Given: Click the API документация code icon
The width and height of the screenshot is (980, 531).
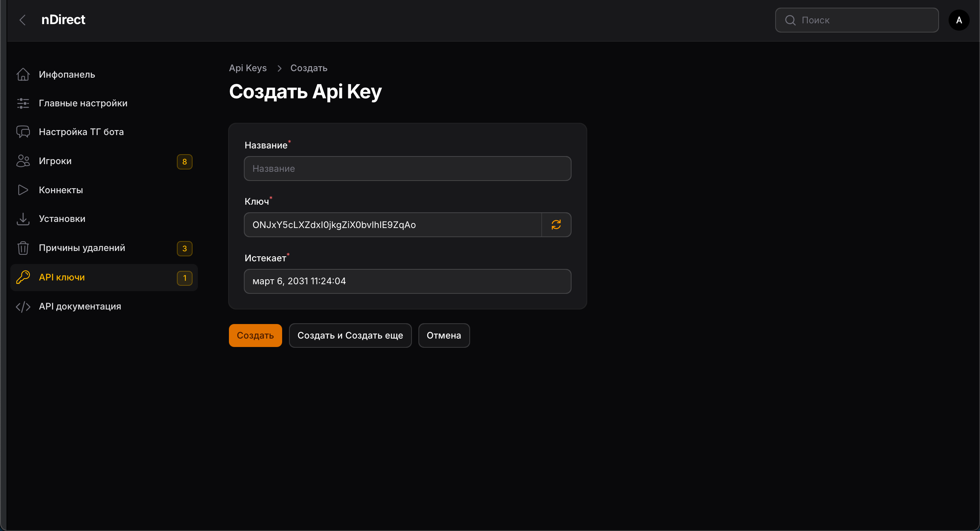Looking at the screenshot, I should tap(23, 306).
